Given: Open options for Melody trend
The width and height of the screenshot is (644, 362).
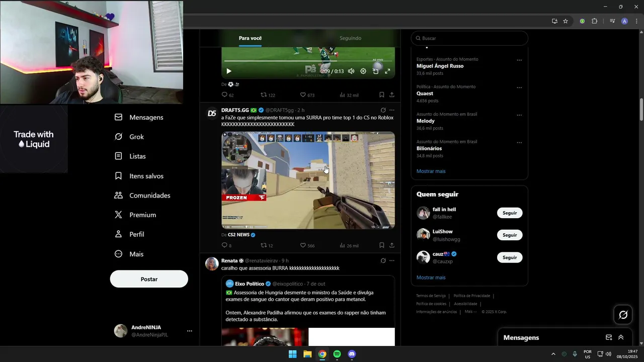Looking at the screenshot, I should point(519,115).
